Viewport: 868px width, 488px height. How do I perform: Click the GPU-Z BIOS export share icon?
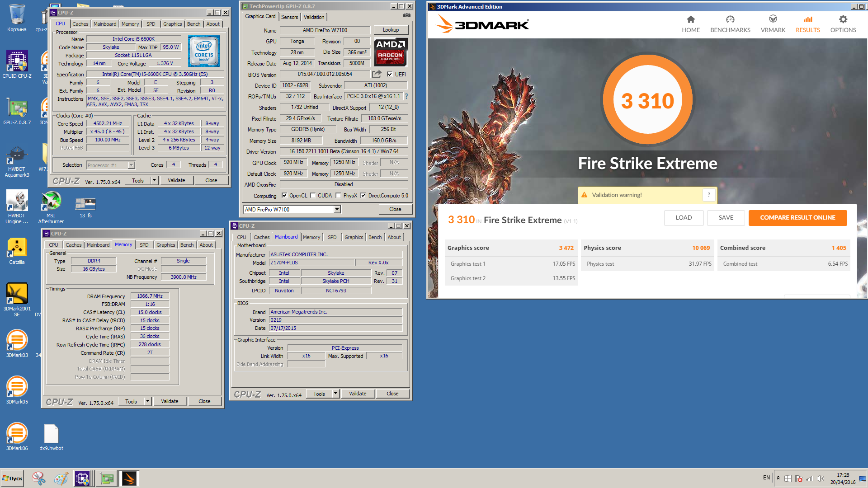pyautogui.click(x=377, y=74)
